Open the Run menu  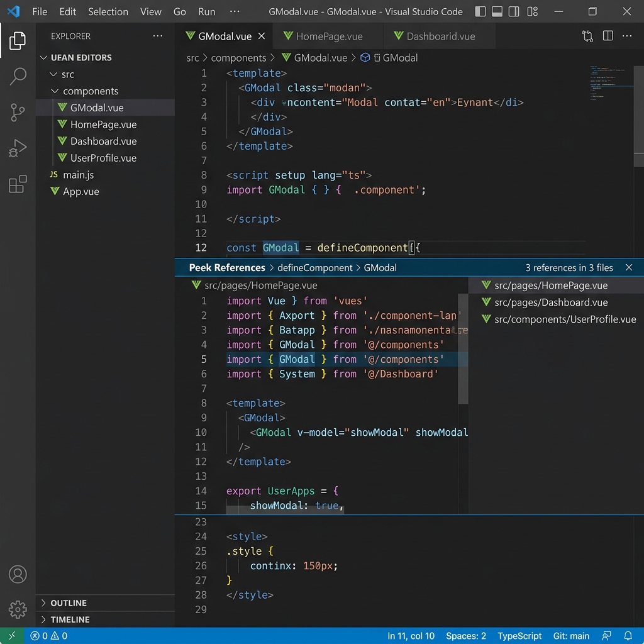tap(206, 11)
